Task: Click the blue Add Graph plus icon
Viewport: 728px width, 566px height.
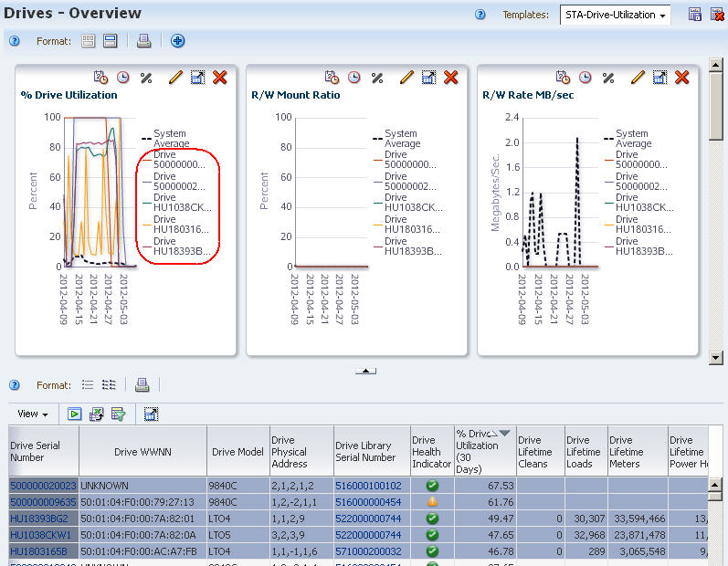Action: 177,41
